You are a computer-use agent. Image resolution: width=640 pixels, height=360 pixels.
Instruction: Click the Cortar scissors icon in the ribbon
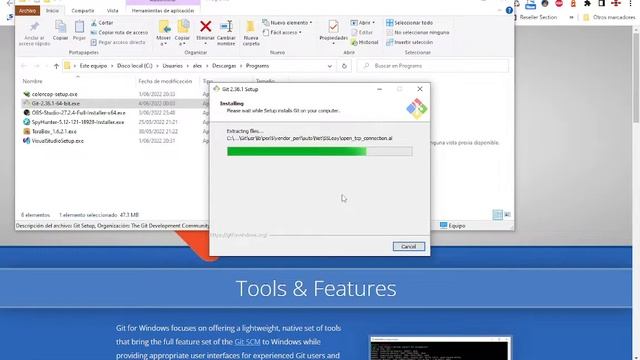pyautogui.click(x=94, y=23)
